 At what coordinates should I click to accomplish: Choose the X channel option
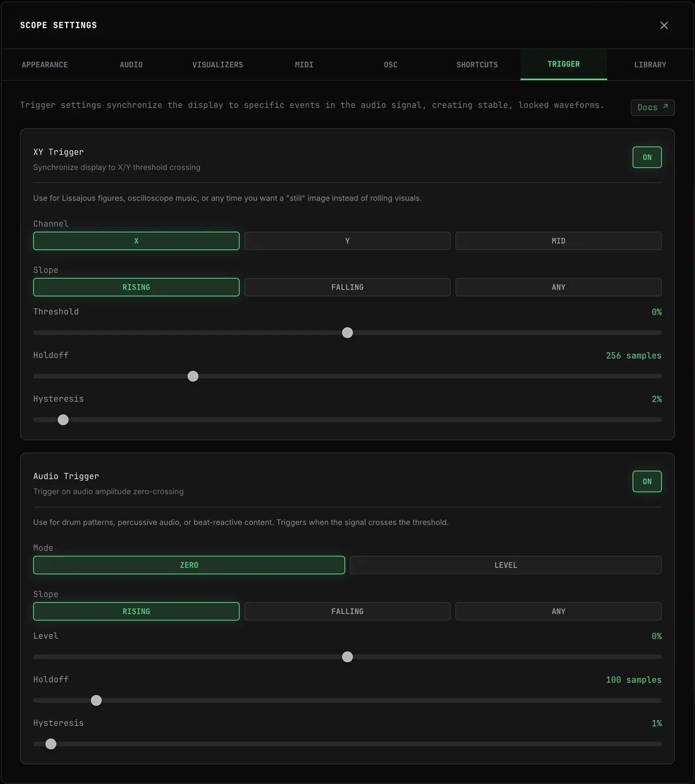pos(136,241)
